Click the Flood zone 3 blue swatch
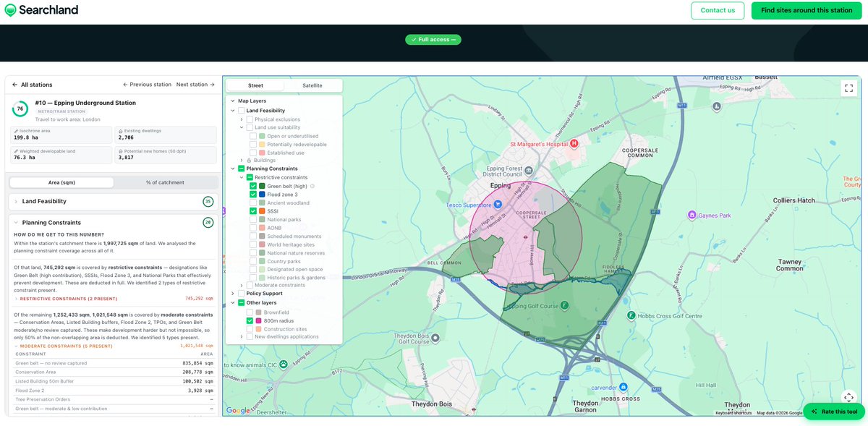 pyautogui.click(x=262, y=195)
